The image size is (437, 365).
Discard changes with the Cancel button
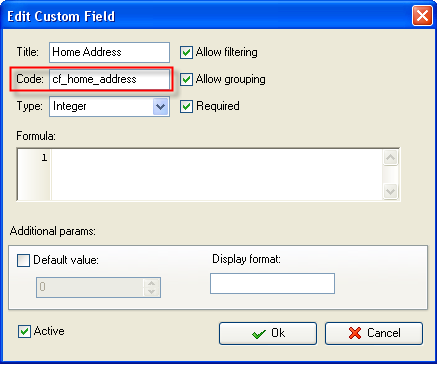pos(374,333)
